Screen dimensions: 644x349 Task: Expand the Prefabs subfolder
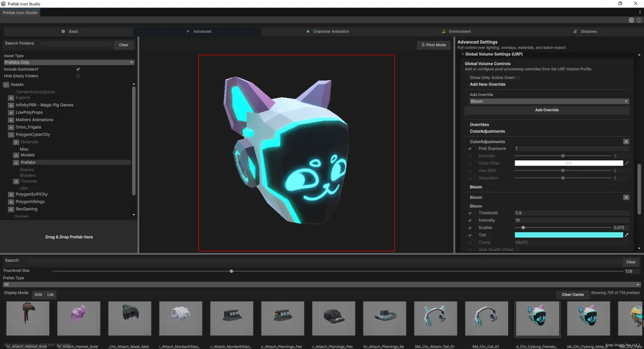point(16,162)
